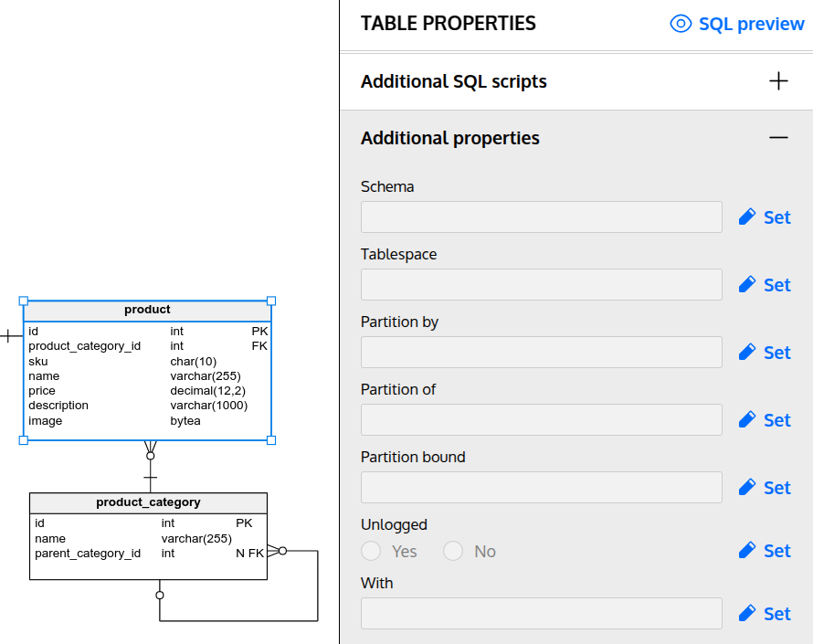Viewport: 813px width, 644px height.
Task: Select Yes for Unlogged option
Action: (x=371, y=552)
